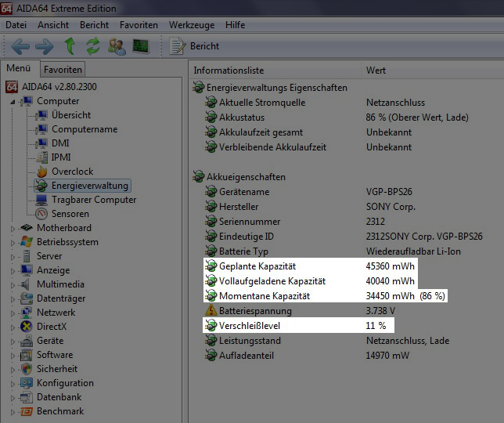Click the Benchmark orange icon
Screen dimensions: 504x423
[27, 411]
